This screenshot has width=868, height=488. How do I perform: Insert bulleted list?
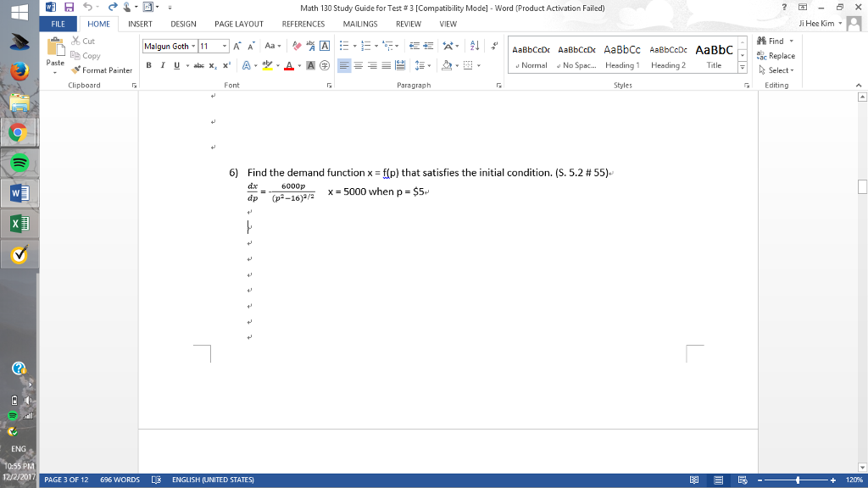point(344,46)
